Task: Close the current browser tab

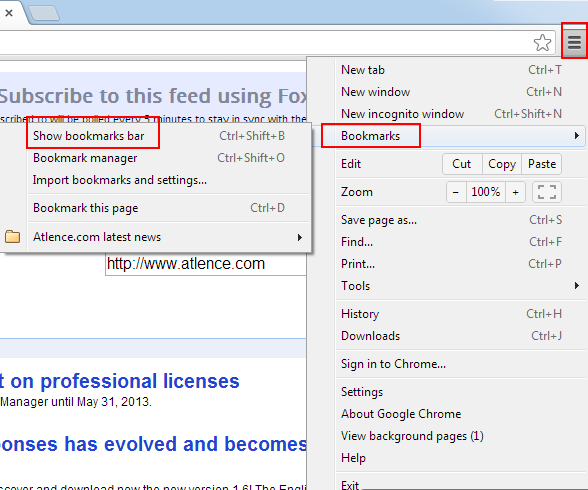Action: (9, 13)
